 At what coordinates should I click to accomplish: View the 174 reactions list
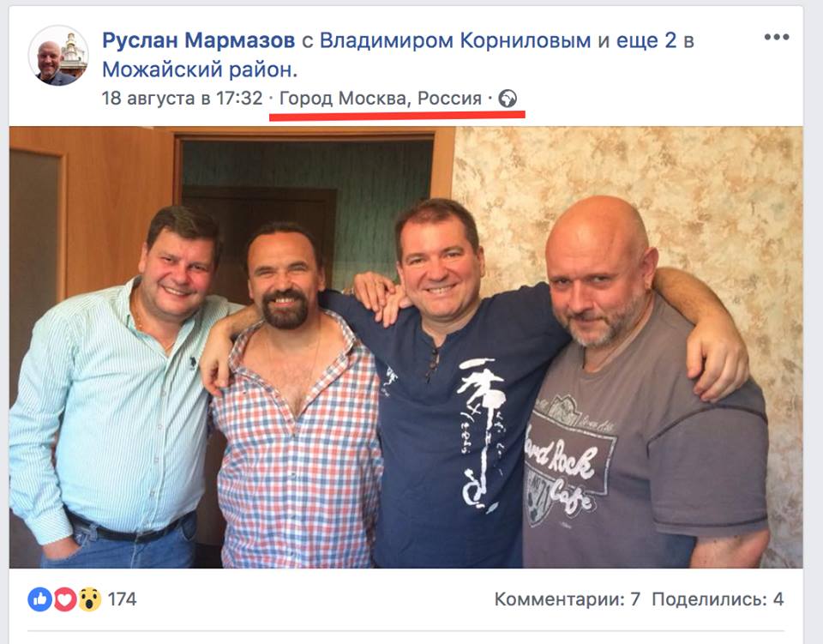(x=122, y=599)
